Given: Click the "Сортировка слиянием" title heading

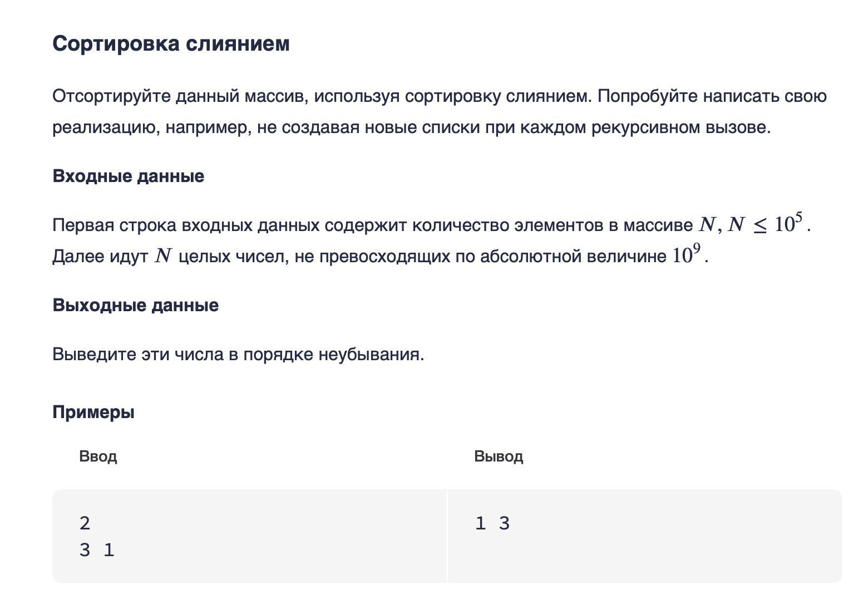Looking at the screenshot, I should 171,43.
